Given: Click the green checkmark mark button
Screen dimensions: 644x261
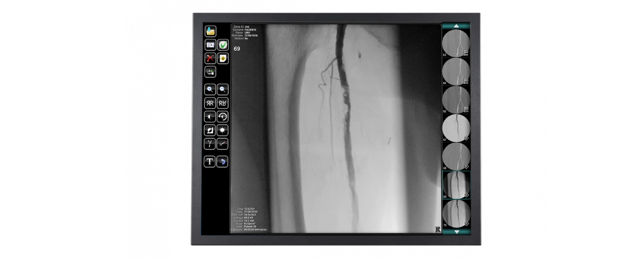Looking at the screenshot, I should tap(223, 45).
